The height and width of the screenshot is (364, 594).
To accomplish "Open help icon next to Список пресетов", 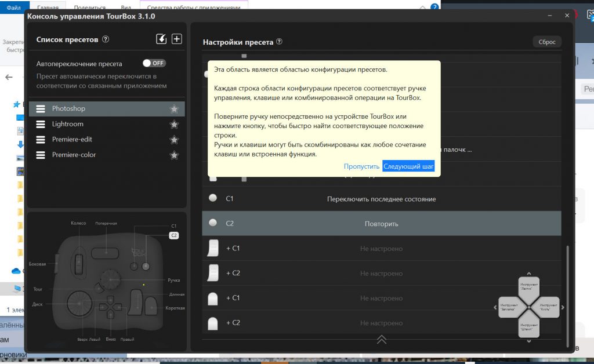I will coord(106,40).
